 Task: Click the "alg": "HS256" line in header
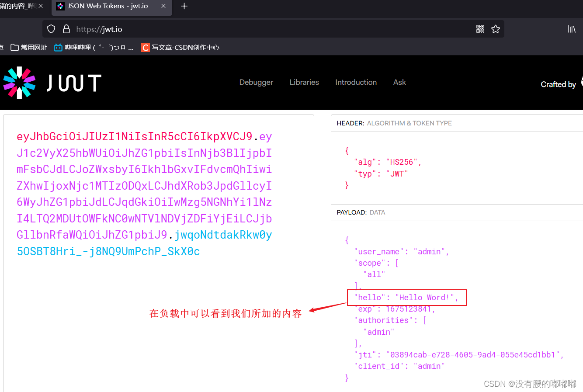388,162
